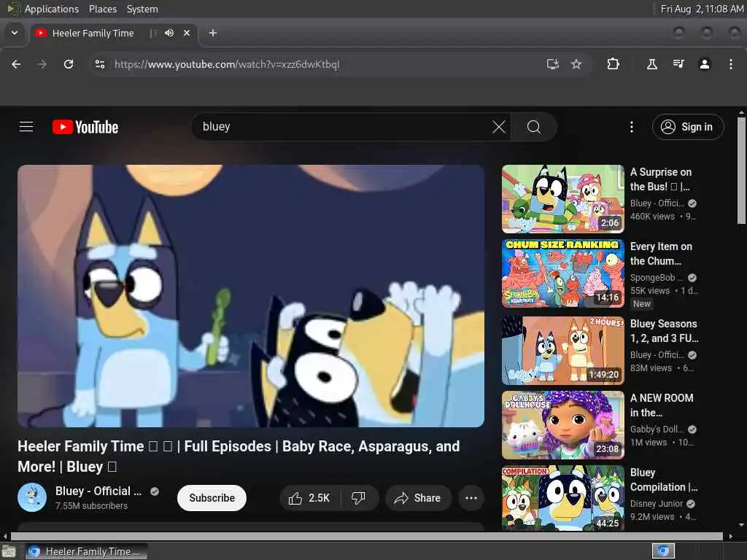This screenshot has height=560, width=747.
Task: Reload the page
Action: pos(69,64)
